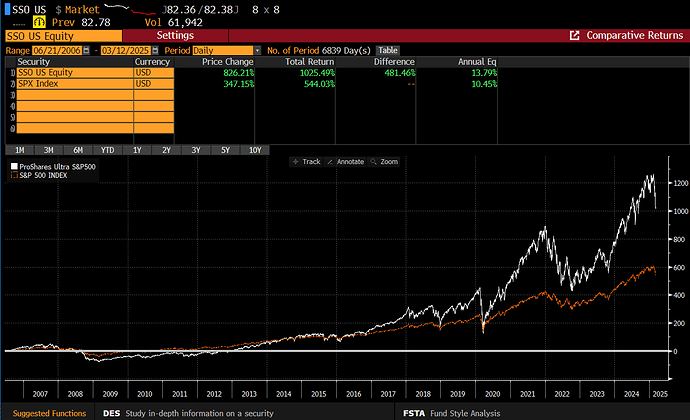Open the start date calendar picker
This screenshot has height=420, width=690.
click(x=86, y=50)
